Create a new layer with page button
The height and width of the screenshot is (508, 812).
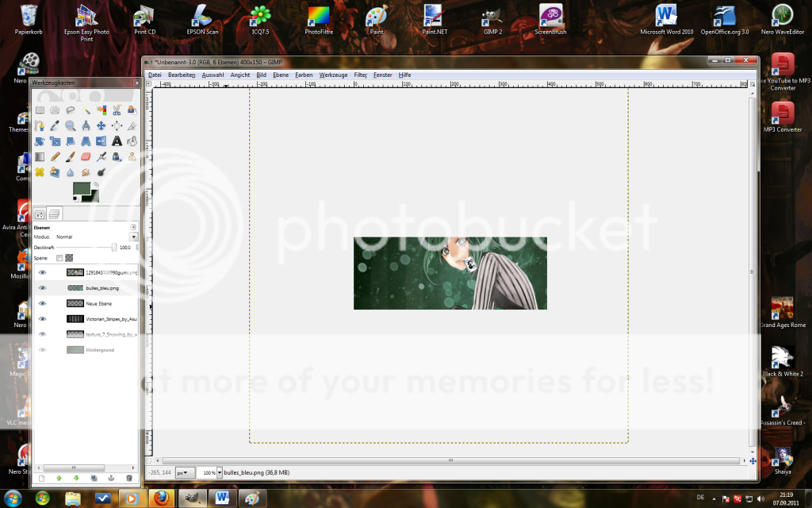point(42,478)
